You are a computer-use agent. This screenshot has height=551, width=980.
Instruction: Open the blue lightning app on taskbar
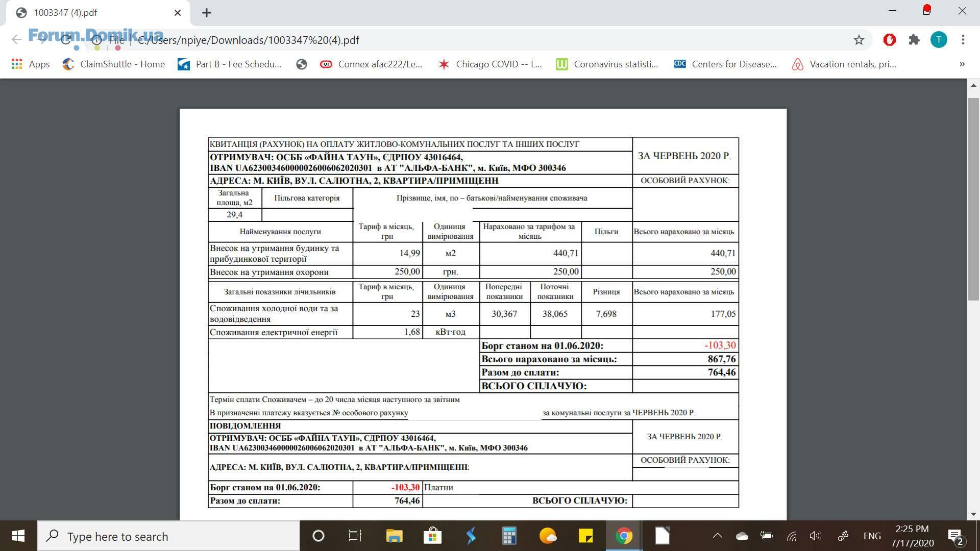[x=471, y=536]
